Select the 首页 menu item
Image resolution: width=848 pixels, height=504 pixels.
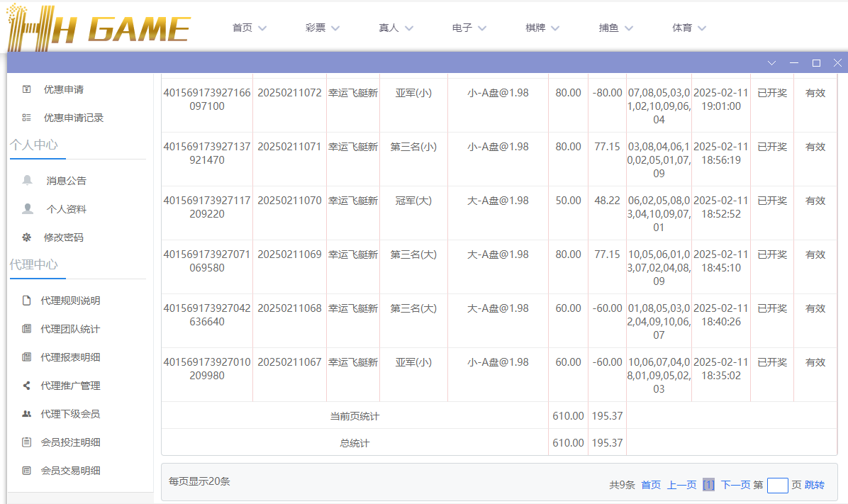click(x=248, y=27)
